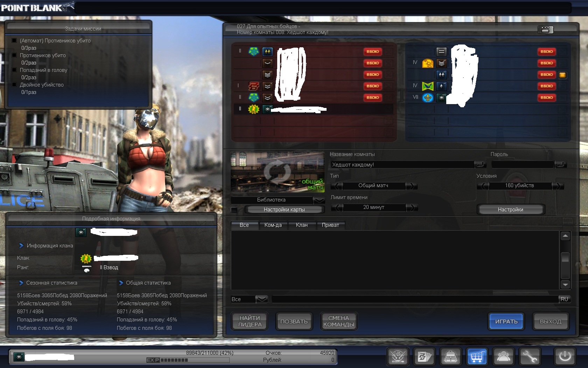Click the RU language indicator in chat
This screenshot has width=588, height=368.
point(564,299)
